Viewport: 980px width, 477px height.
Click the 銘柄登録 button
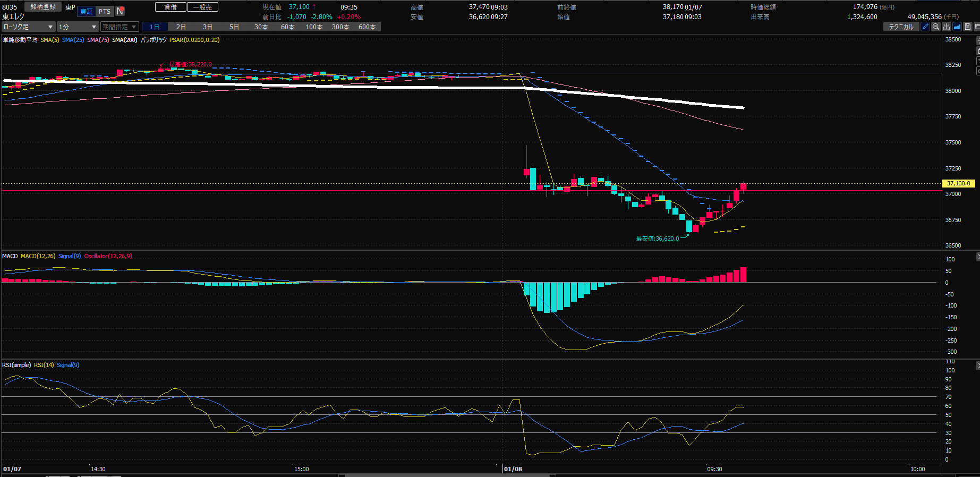[43, 7]
